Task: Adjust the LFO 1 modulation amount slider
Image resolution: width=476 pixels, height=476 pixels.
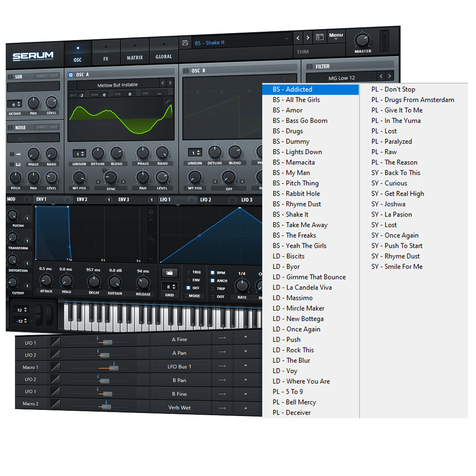Action: (x=107, y=342)
